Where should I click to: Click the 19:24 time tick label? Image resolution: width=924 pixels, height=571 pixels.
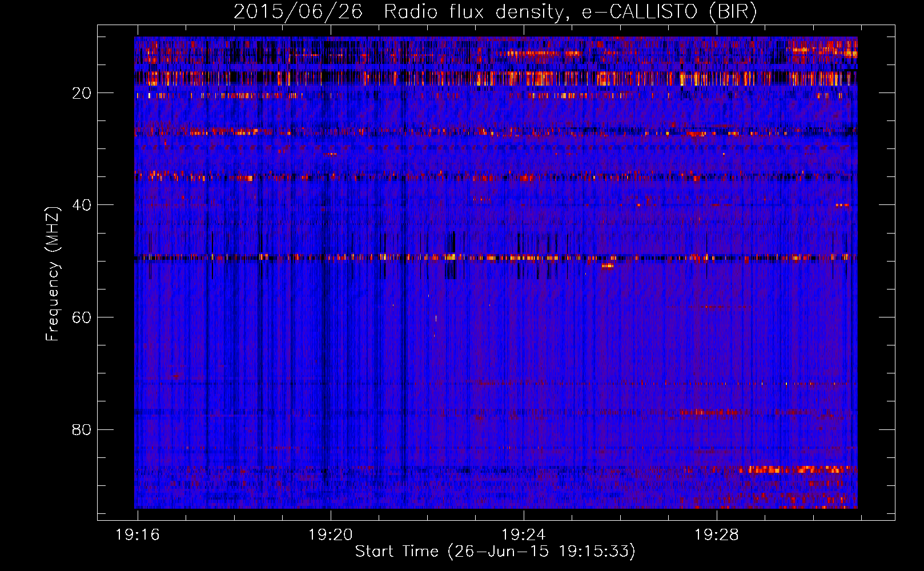coord(524,535)
